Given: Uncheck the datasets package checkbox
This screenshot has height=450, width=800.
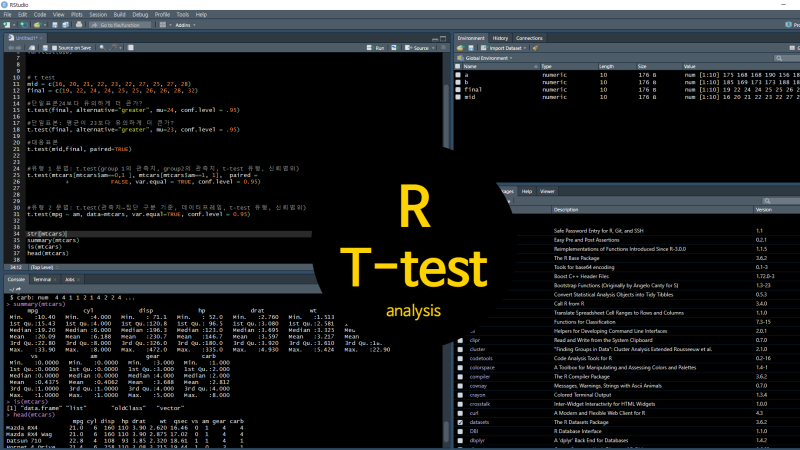Looking at the screenshot, I should pyautogui.click(x=460, y=422).
